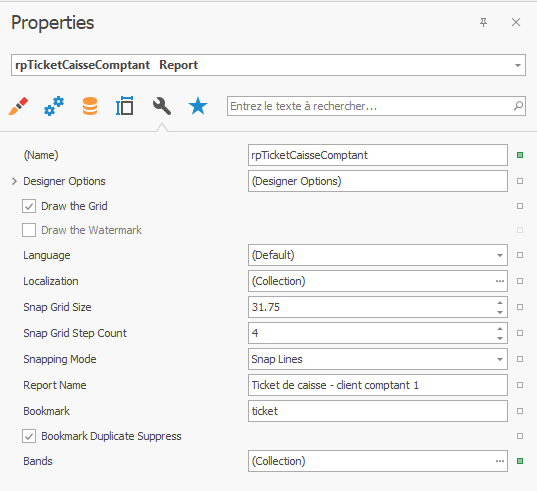
Task: Click the property marker beside Snapping Mode
Action: (x=520, y=359)
